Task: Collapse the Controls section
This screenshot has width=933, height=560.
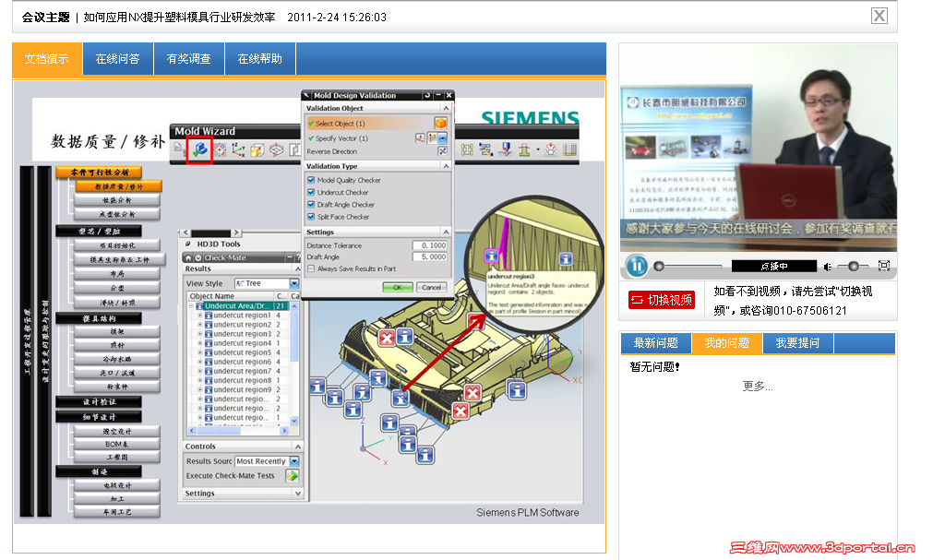Action: (x=298, y=447)
